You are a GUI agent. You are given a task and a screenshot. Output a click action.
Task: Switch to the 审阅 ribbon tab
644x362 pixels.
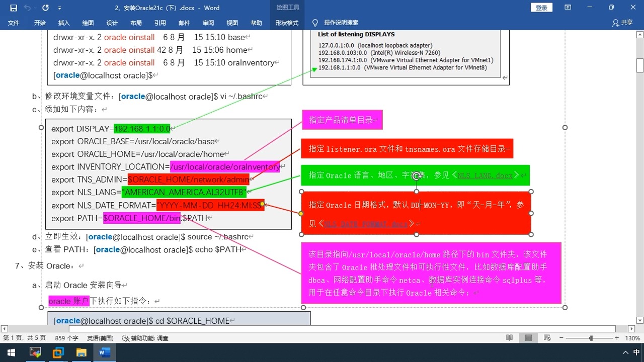[x=208, y=23]
